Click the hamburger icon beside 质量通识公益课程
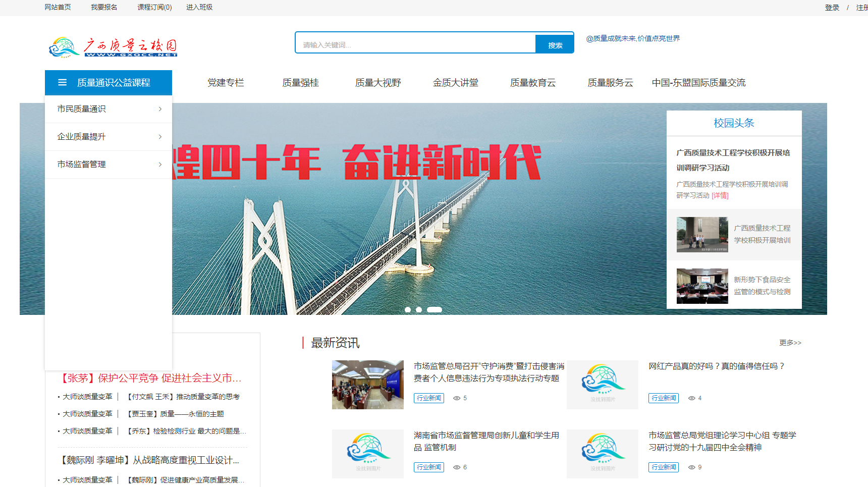This screenshot has height=487, width=868. tap(63, 82)
